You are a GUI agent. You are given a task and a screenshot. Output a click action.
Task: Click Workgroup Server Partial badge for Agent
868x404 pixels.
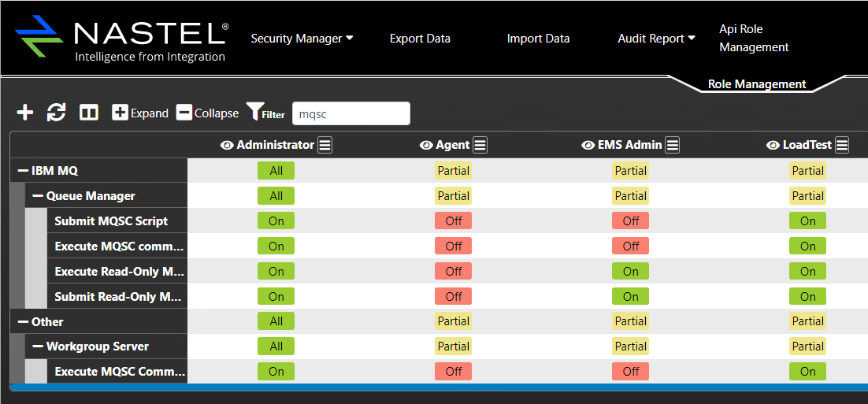click(454, 347)
